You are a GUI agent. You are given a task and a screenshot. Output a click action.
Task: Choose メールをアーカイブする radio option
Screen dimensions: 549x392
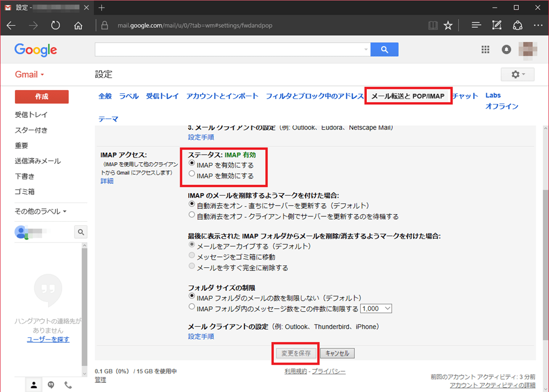191,244
